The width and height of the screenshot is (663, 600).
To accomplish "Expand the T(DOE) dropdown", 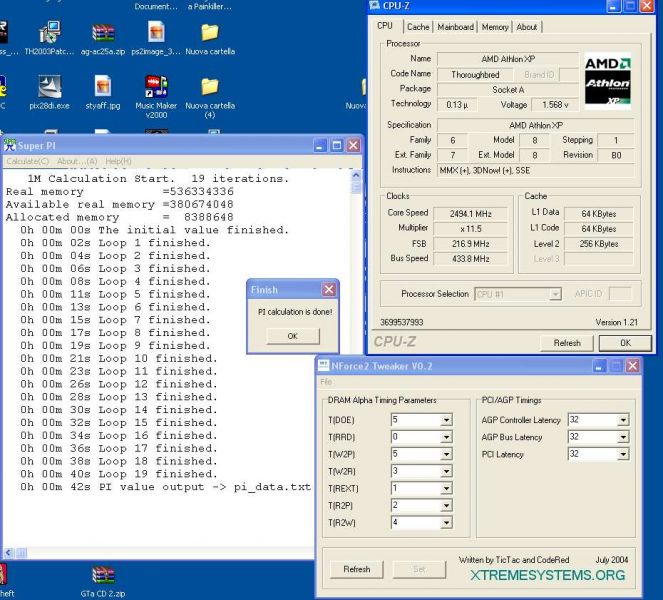I will [446, 420].
